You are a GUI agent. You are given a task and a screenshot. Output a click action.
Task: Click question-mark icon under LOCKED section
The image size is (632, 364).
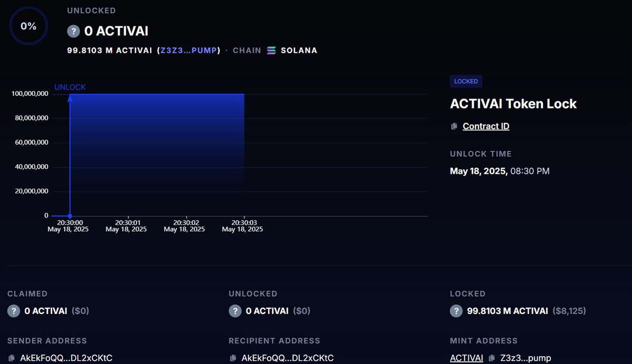click(456, 311)
